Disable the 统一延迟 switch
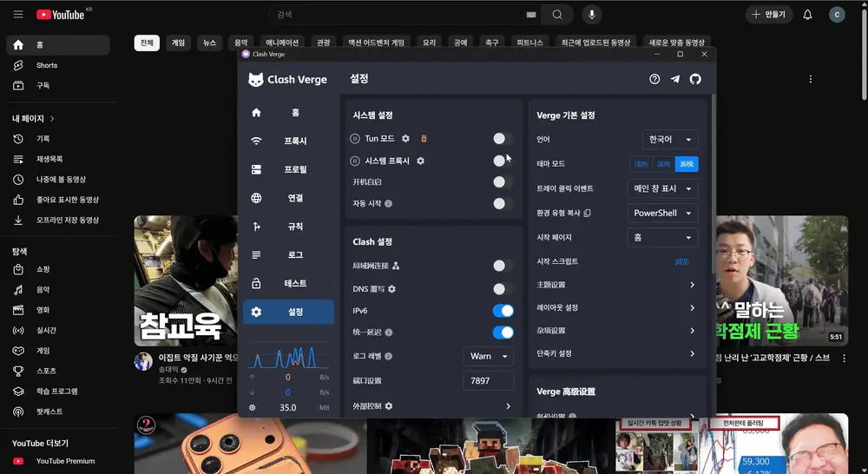The height and width of the screenshot is (474, 868). (503, 332)
